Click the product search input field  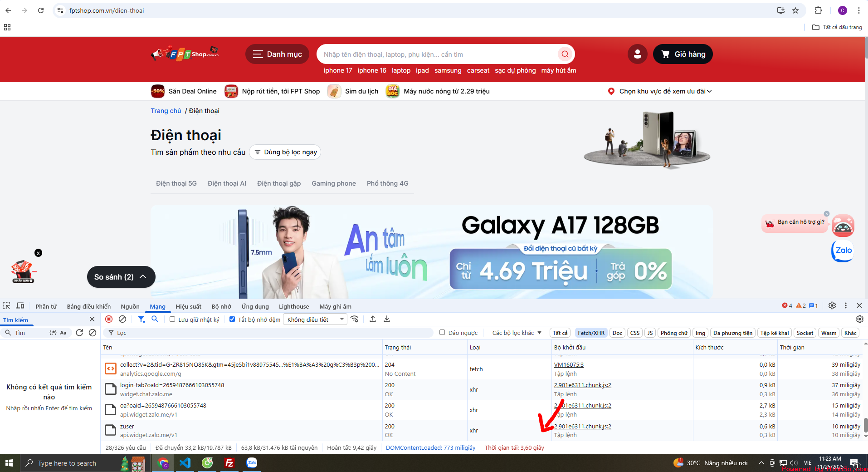438,54
